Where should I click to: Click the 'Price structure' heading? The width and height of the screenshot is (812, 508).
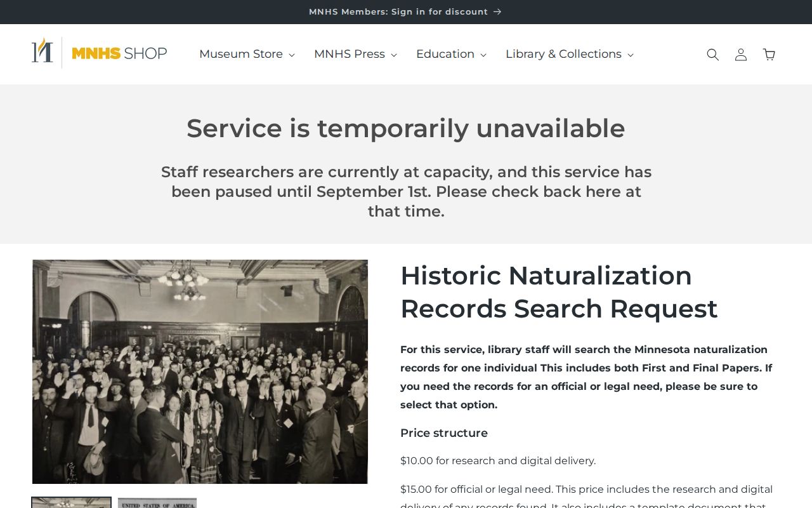click(x=444, y=433)
